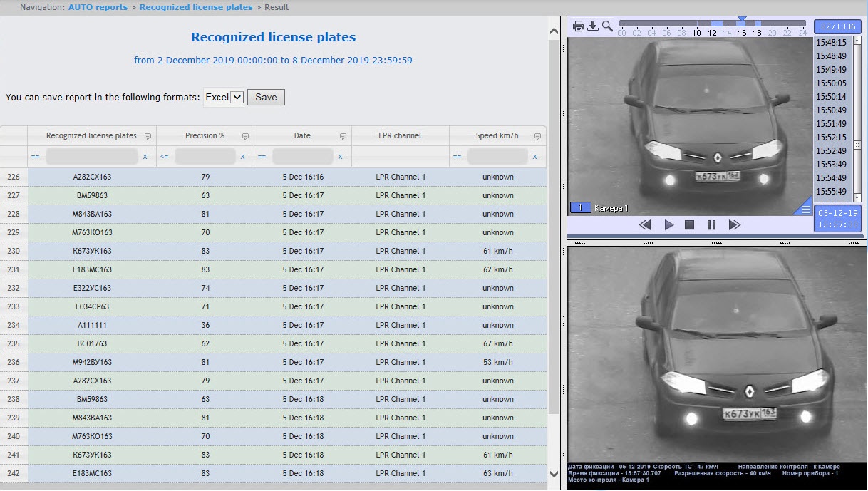Viewport: 868px width, 491px height.
Task: Clear the license plate filter with x
Action: (x=145, y=156)
